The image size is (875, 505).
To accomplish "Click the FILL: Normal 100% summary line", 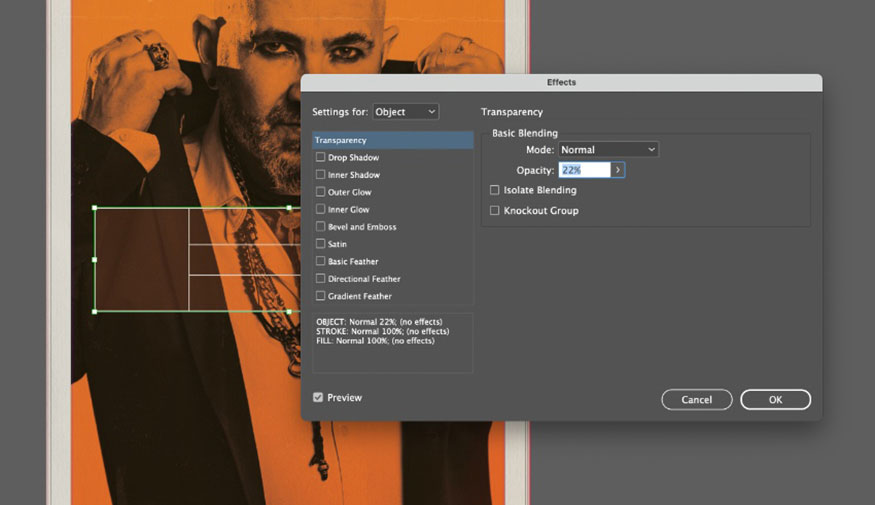I will 376,341.
